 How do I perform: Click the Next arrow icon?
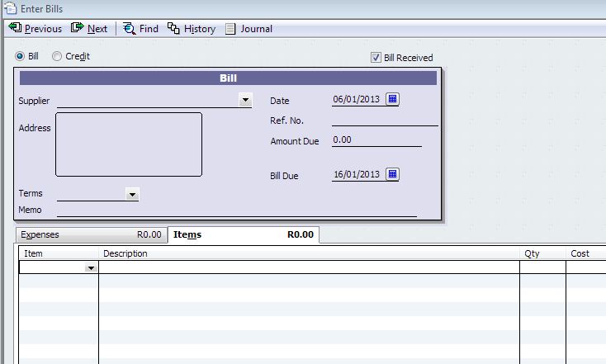tap(78, 28)
